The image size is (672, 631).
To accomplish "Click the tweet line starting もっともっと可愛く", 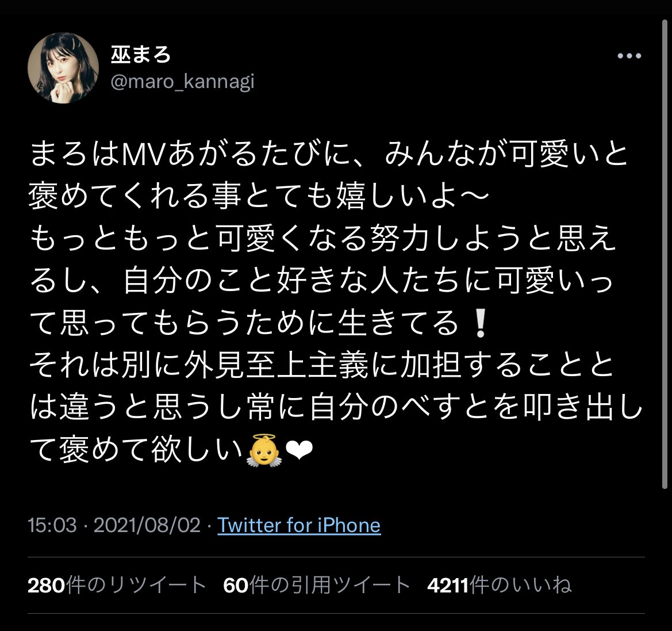I will tap(322, 239).
